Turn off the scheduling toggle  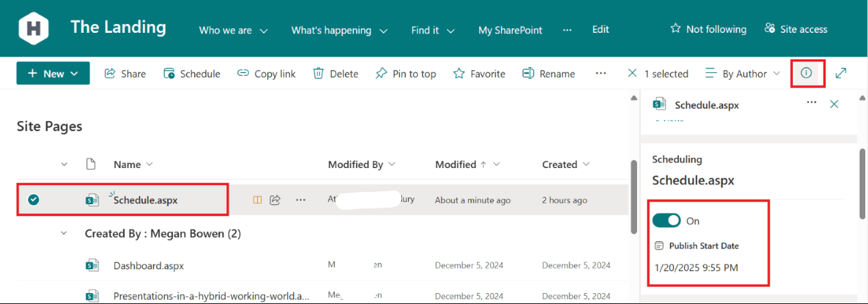tap(666, 221)
